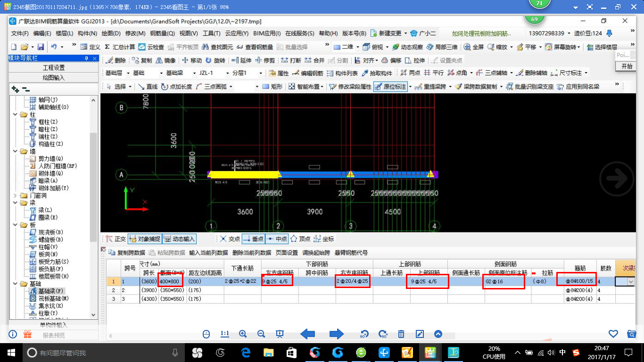
Task: Open the 在线服务(S) menu
Action: click(299, 33)
